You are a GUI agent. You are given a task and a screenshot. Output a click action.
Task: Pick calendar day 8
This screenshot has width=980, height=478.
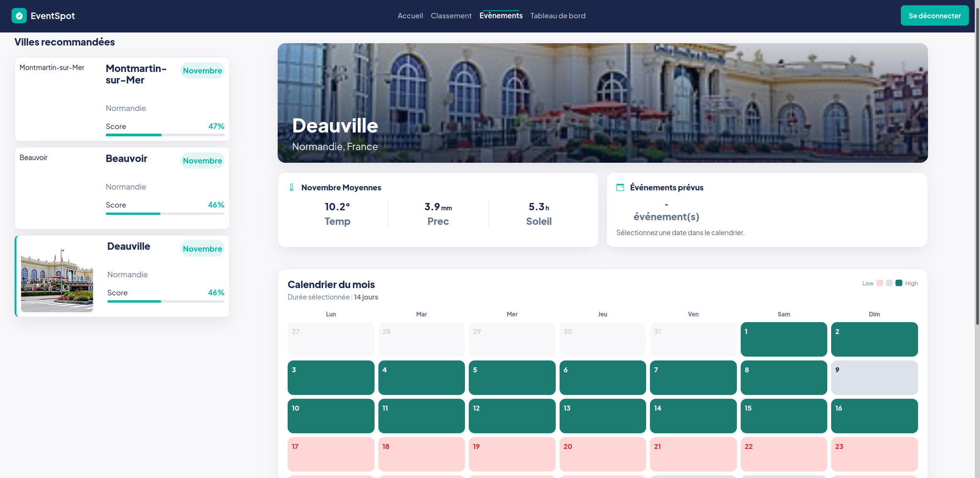point(784,377)
